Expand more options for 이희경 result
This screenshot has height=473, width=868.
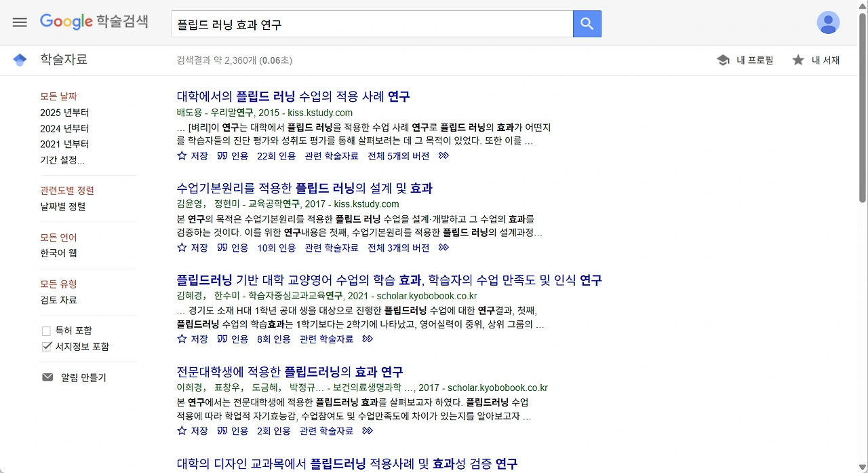coord(368,431)
